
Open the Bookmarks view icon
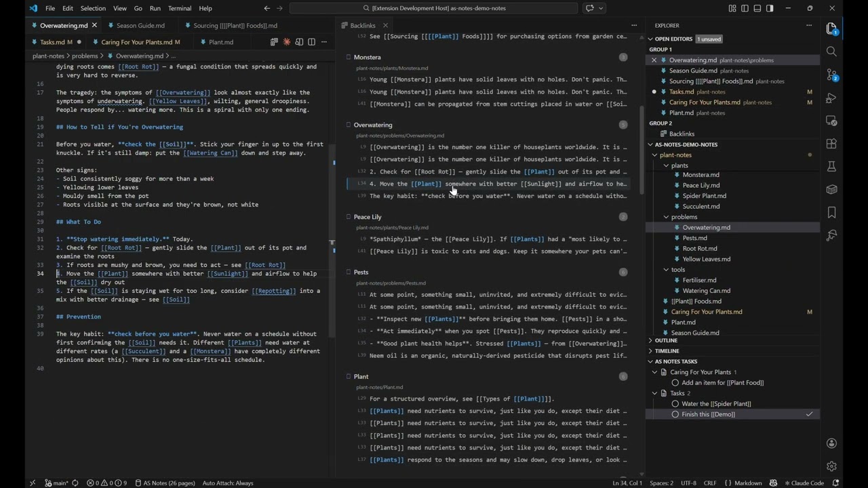click(831, 213)
